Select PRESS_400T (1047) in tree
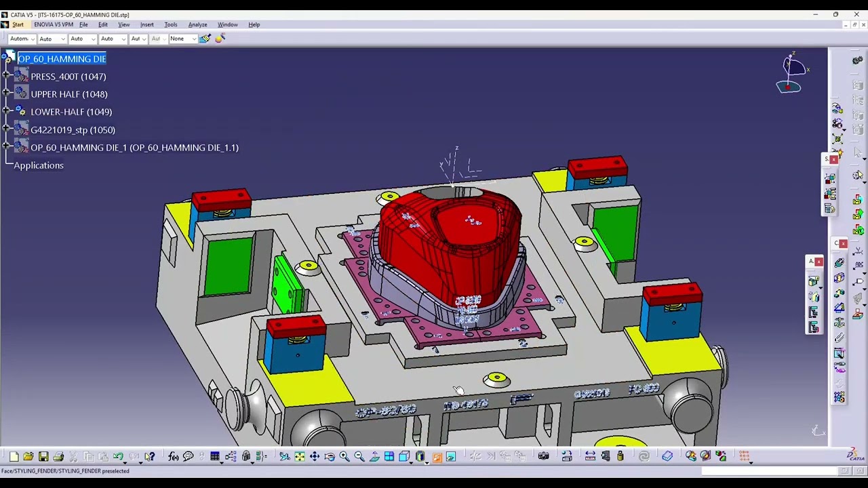Image resolution: width=868 pixels, height=488 pixels. click(x=68, y=77)
